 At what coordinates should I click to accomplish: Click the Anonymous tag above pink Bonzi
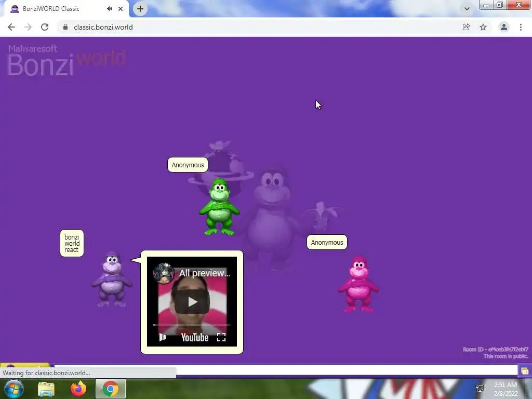pos(327,242)
